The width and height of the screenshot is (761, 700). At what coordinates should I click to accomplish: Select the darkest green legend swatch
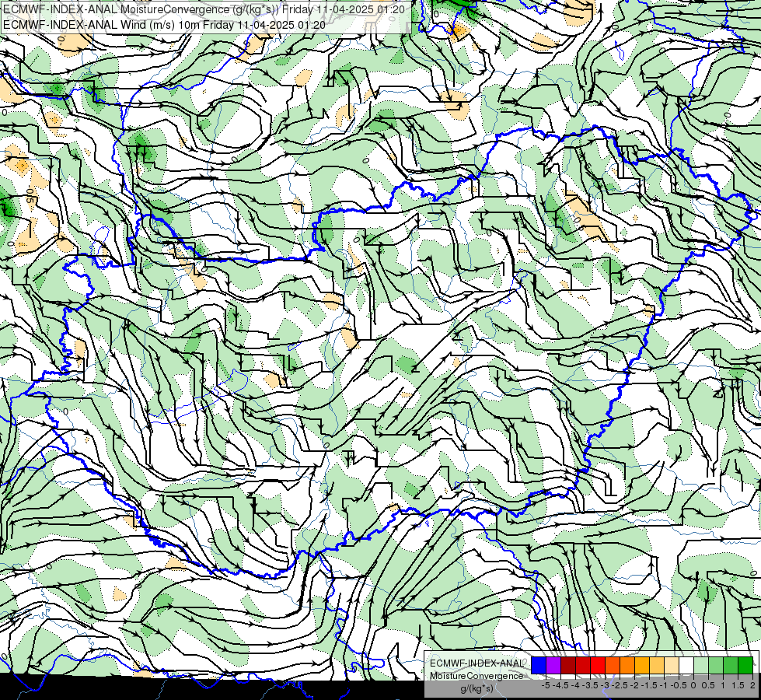pos(745,665)
